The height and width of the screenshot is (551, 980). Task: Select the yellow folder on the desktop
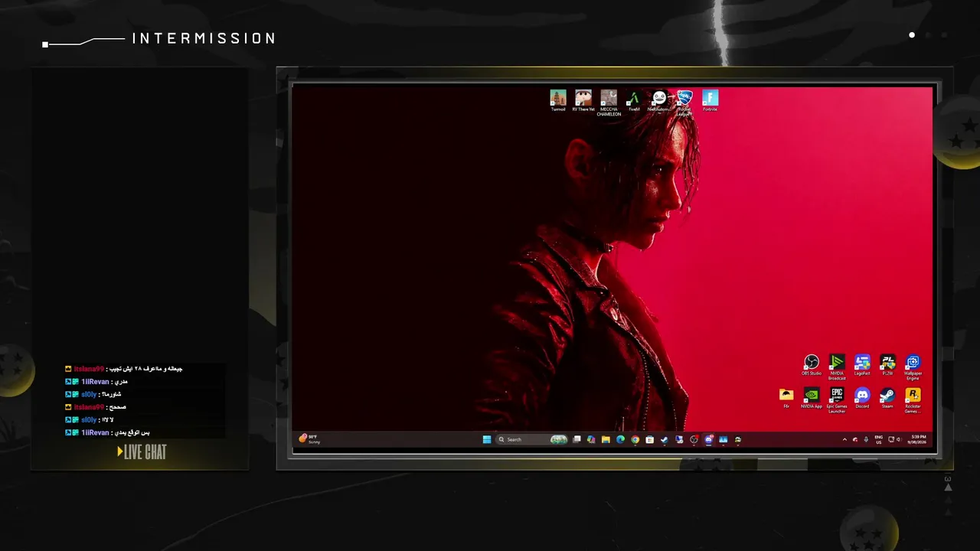coord(786,398)
